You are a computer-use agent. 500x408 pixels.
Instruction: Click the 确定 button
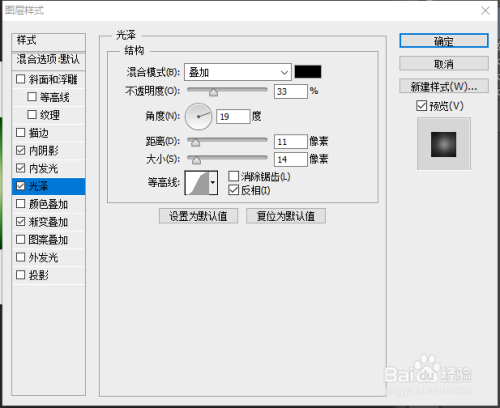coord(444,41)
